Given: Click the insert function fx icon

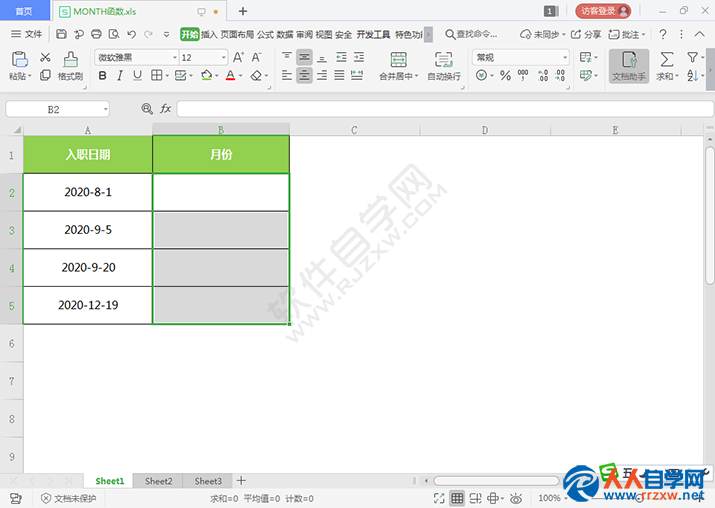Looking at the screenshot, I should 165,109.
